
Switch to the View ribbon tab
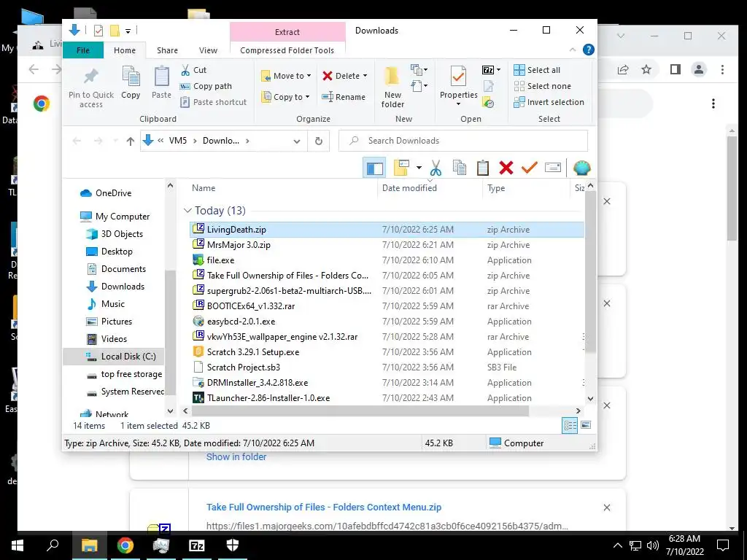point(208,50)
